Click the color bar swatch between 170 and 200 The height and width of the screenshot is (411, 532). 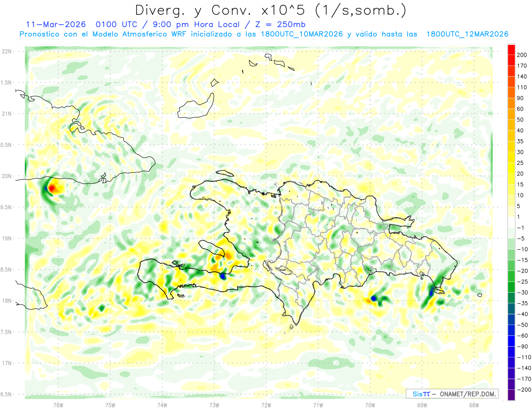511,60
